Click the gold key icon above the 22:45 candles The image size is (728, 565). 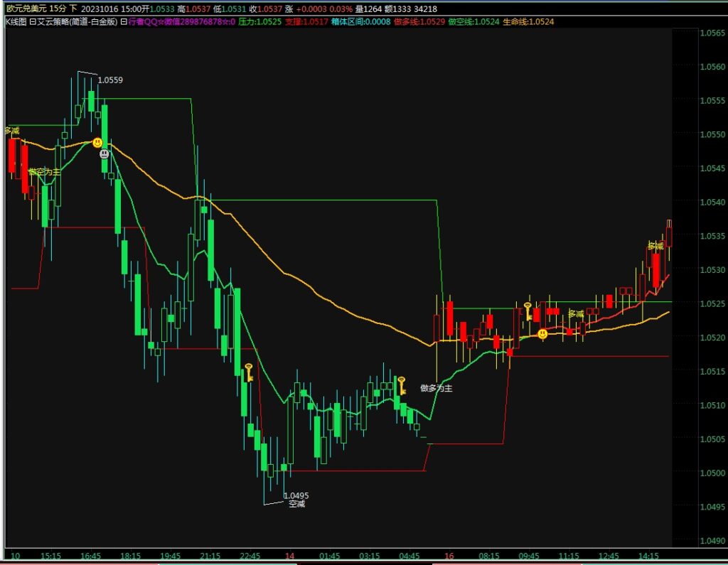click(249, 372)
